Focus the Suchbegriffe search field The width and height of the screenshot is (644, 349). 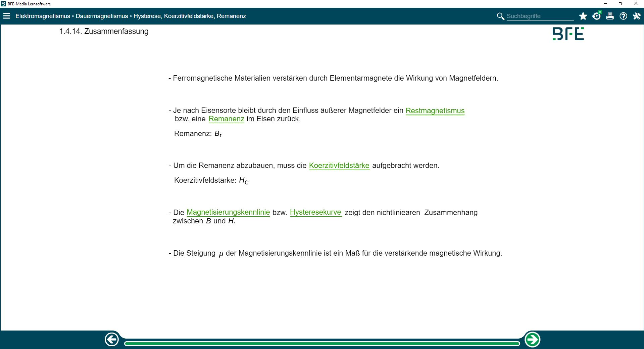540,16
